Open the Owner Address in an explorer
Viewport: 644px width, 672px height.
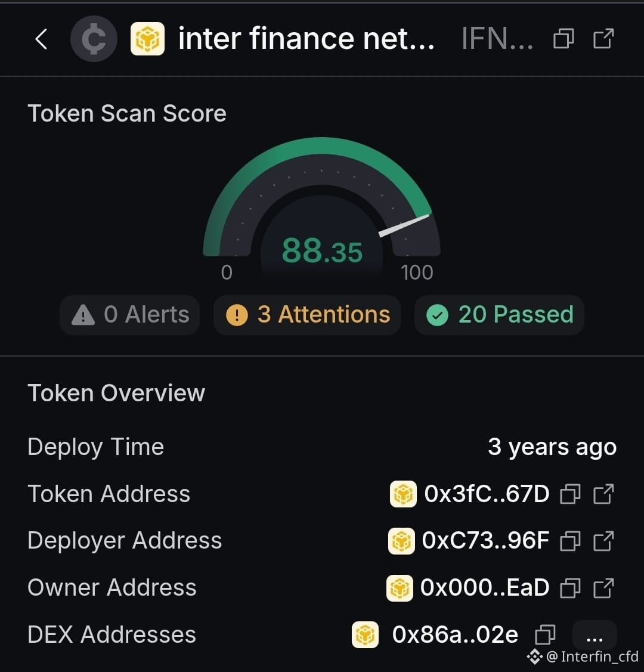[x=603, y=587]
